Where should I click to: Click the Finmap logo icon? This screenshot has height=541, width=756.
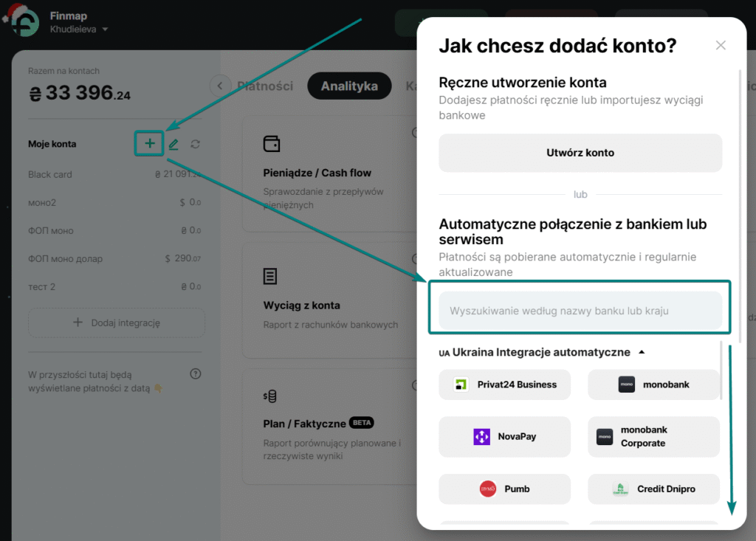coord(24,23)
